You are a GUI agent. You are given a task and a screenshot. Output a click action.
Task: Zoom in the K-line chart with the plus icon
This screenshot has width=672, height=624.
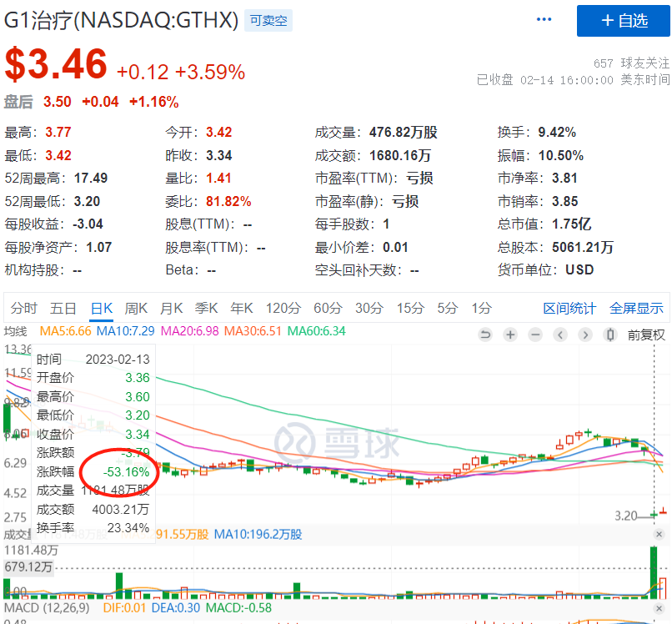point(510,335)
